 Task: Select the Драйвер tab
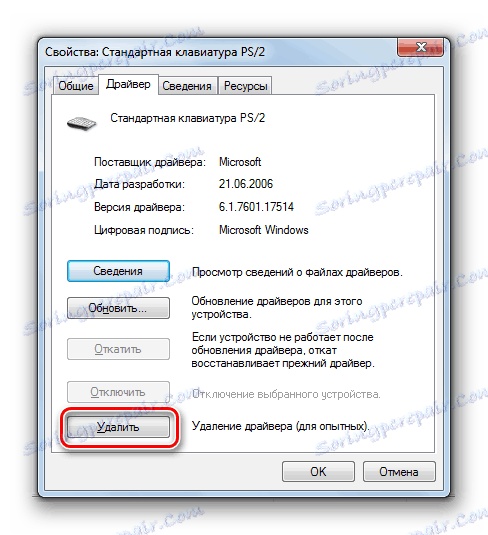pos(128,84)
